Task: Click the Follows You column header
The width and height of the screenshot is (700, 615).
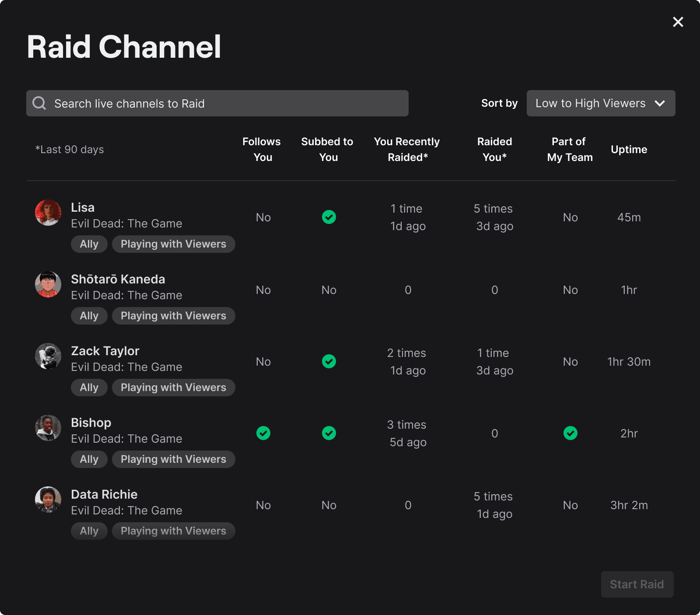Action: 262,150
